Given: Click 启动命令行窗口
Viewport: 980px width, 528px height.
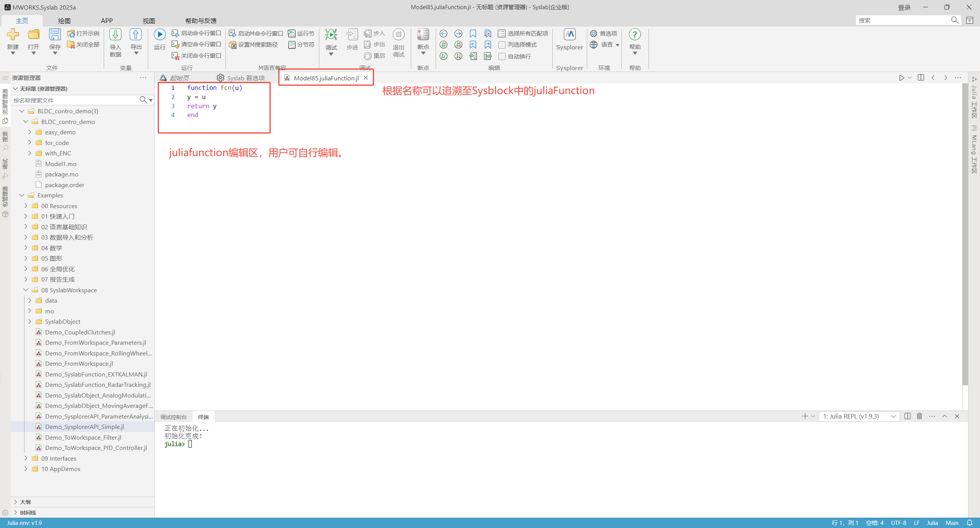Looking at the screenshot, I should coord(196,33).
